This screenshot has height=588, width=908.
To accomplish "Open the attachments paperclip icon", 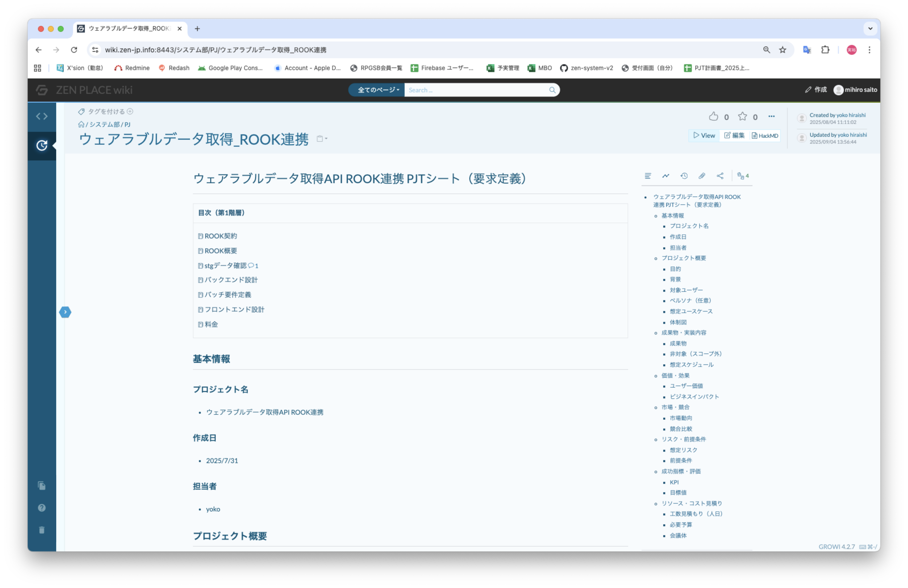I will [701, 176].
